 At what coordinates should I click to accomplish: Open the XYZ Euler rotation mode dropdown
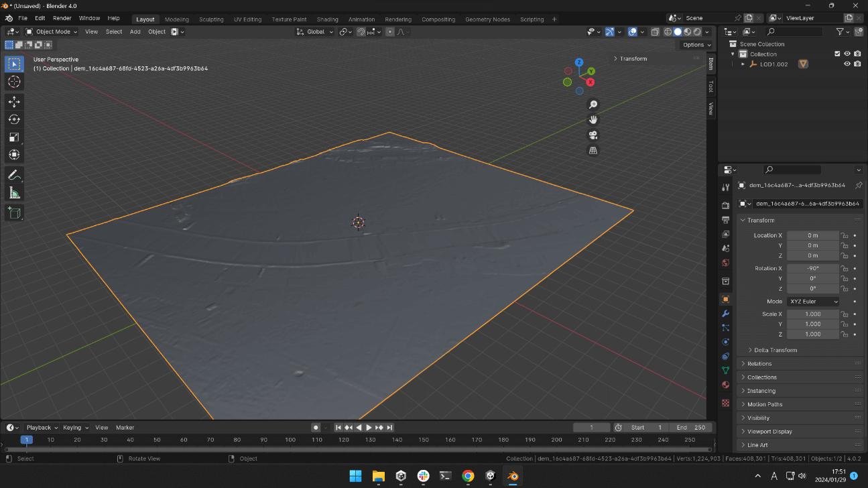(813, 302)
